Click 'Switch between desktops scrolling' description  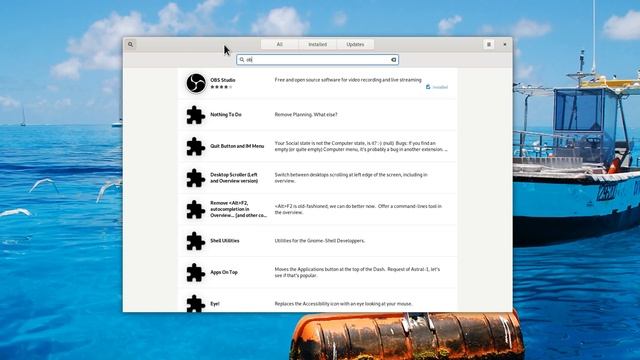pyautogui.click(x=351, y=178)
